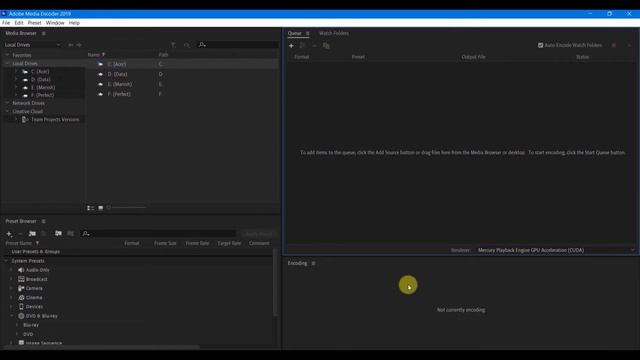Switch to the Watch Folders tab
640x360 pixels.
point(334,33)
